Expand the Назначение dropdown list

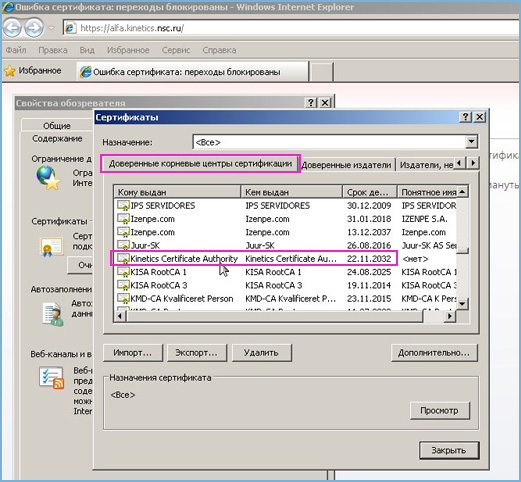click(x=471, y=142)
